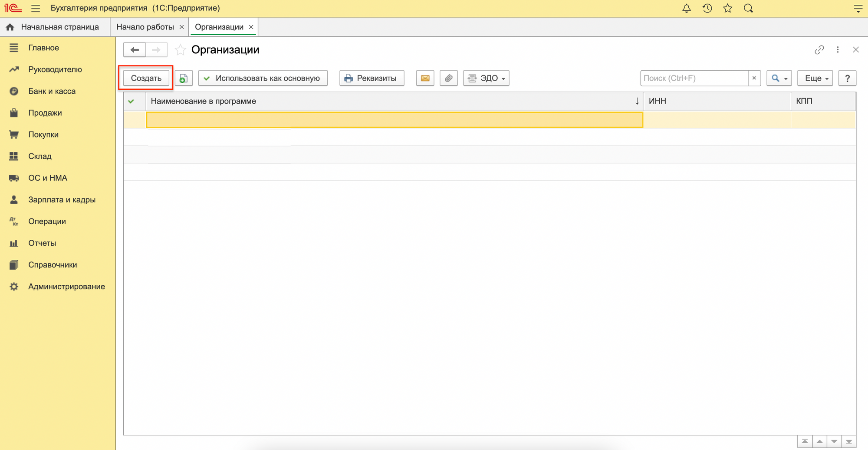Click the 1C logo icon

[x=13, y=8]
